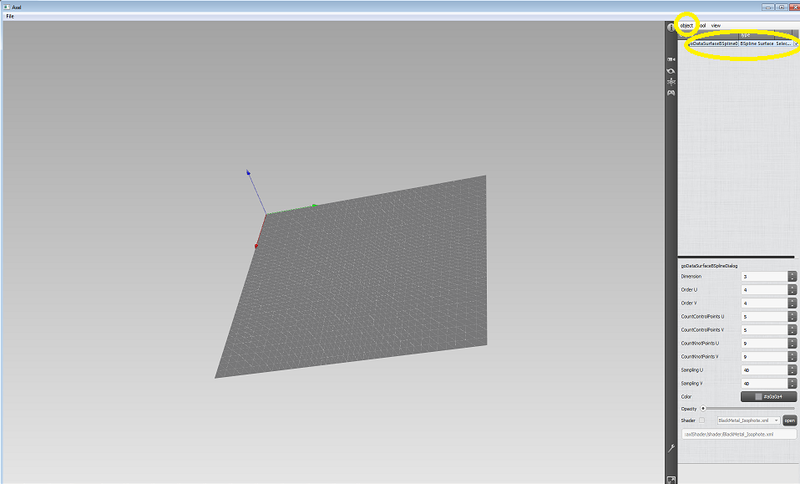Click the open shader button
800x484 pixels.
(x=789, y=421)
